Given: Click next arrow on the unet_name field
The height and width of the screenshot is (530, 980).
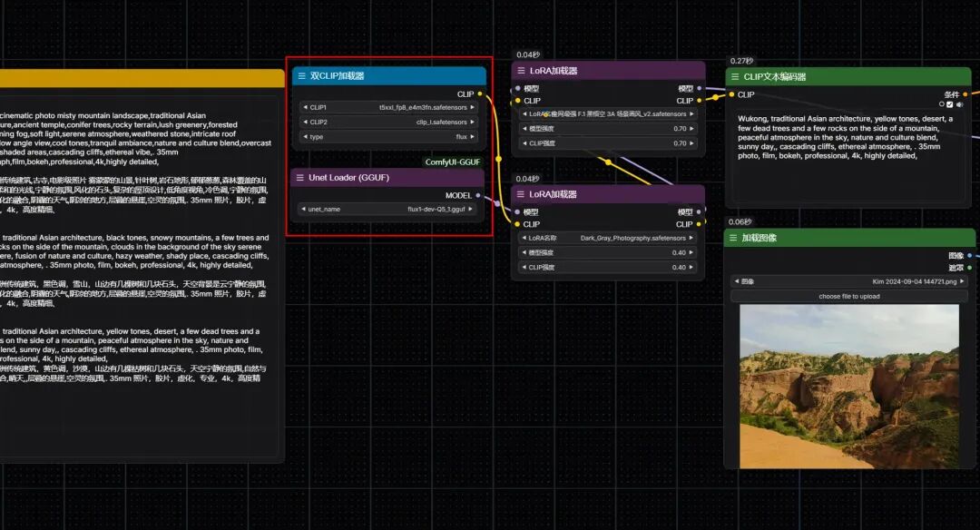Looking at the screenshot, I should (x=471, y=210).
